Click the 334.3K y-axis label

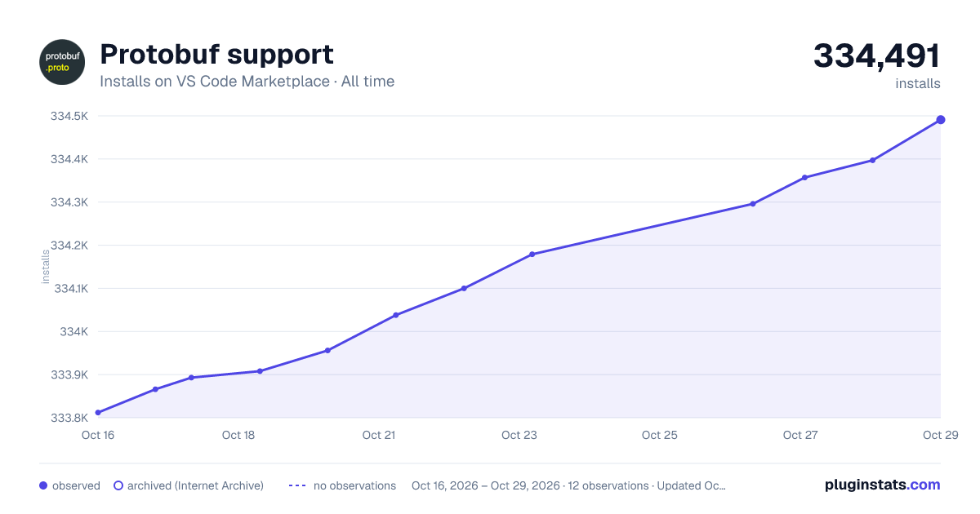coord(69,202)
